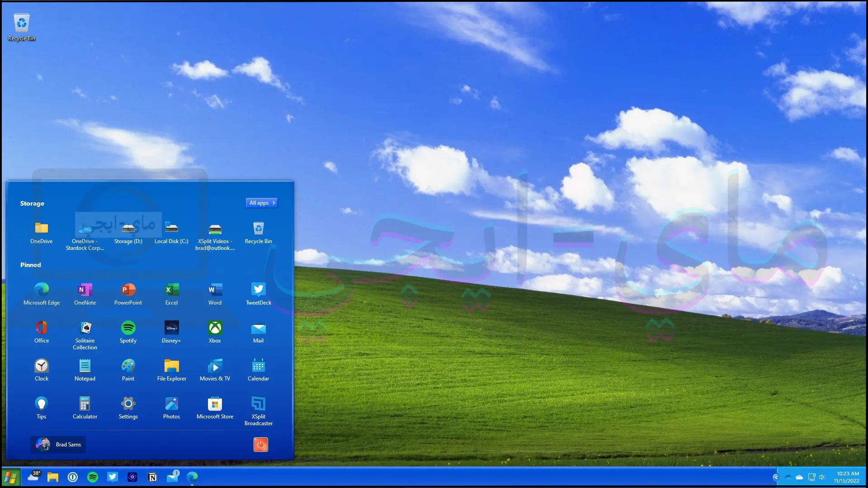This screenshot has height=488, width=868.
Task: Click power/shutdown button
Action: (260, 445)
